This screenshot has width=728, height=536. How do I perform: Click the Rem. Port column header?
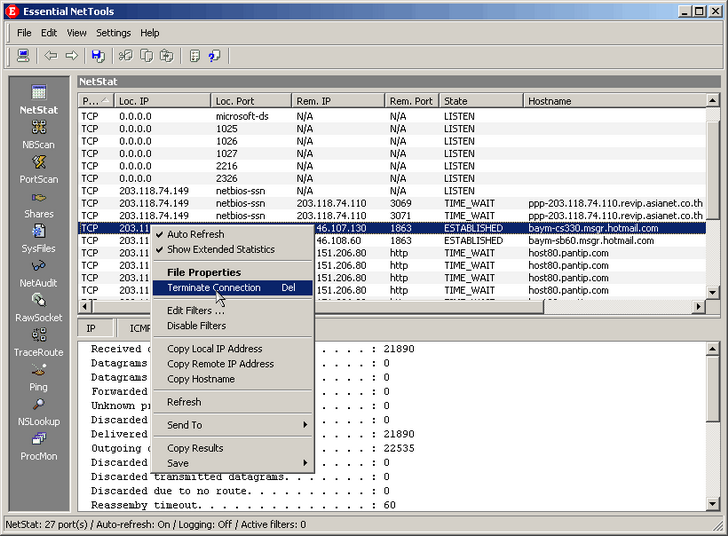pyautogui.click(x=412, y=101)
